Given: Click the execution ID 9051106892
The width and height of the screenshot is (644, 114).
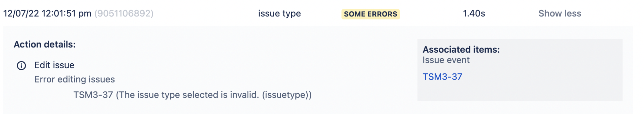Looking at the screenshot, I should (124, 14).
